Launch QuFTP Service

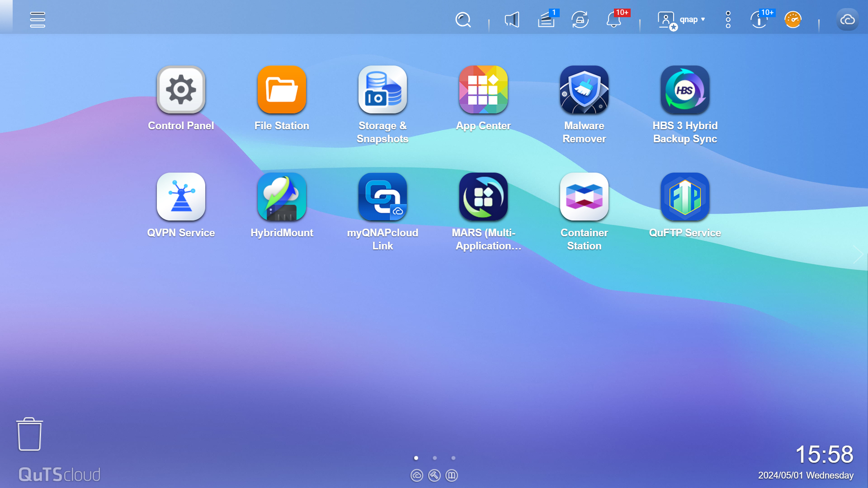click(685, 197)
